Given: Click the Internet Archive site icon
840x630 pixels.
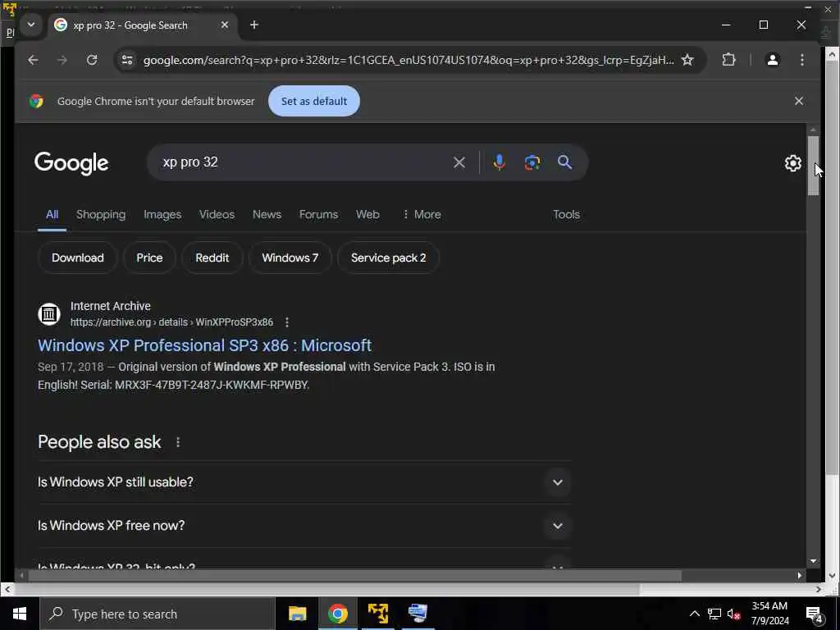Looking at the screenshot, I should [x=49, y=314].
